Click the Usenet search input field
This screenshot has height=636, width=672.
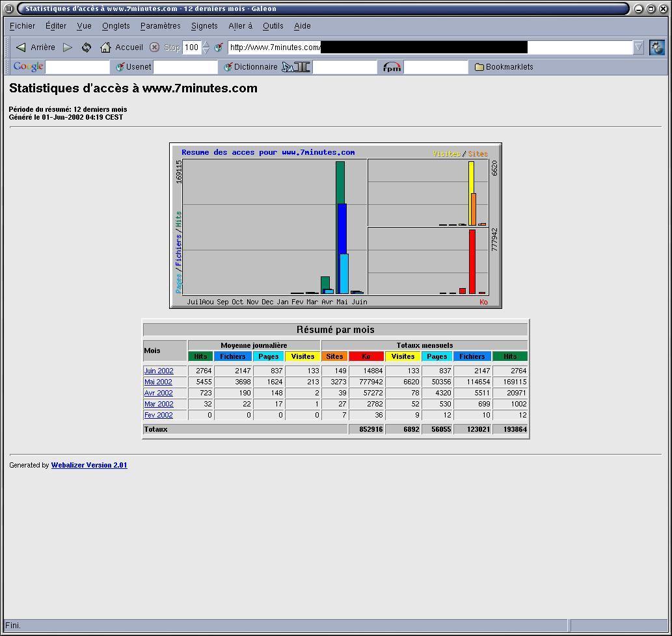click(185, 67)
